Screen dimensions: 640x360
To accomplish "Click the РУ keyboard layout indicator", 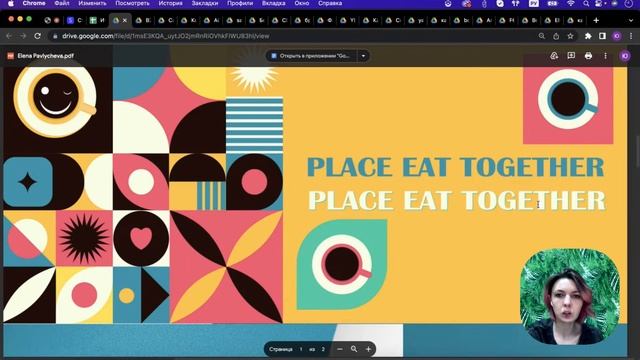I will click(533, 4).
